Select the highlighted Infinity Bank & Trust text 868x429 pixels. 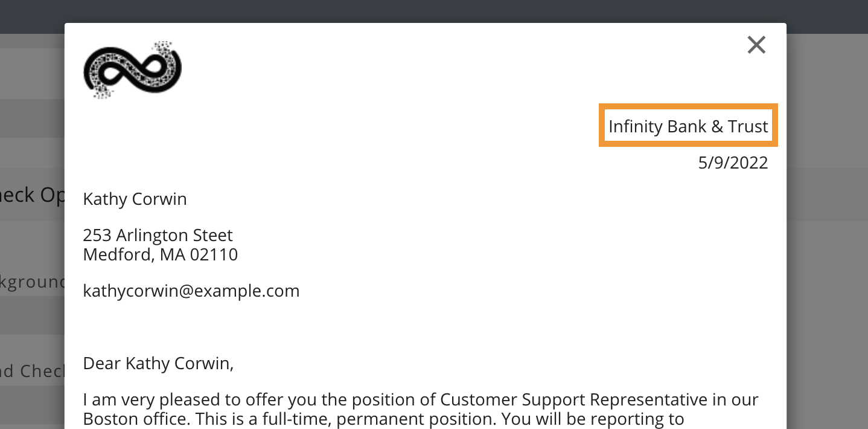688,126
